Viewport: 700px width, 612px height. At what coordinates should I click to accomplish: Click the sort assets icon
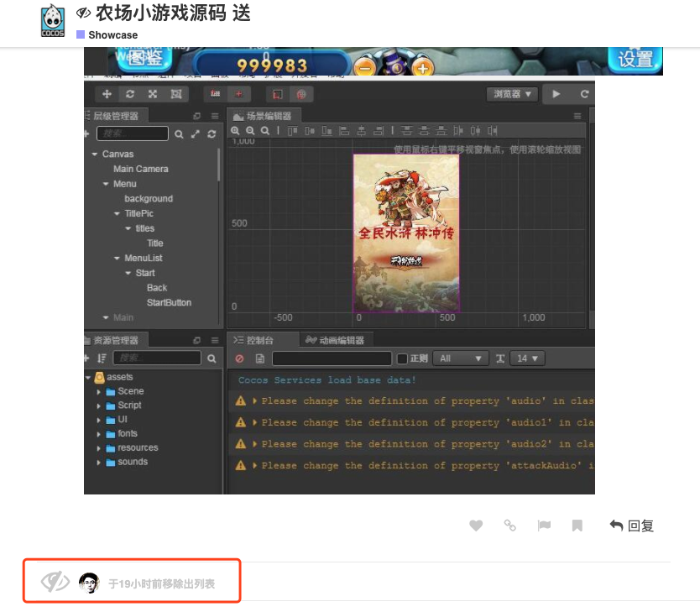click(102, 358)
